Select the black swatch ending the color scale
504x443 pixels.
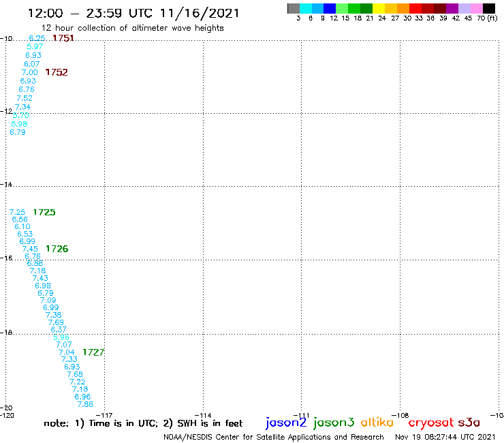[x=488, y=8]
